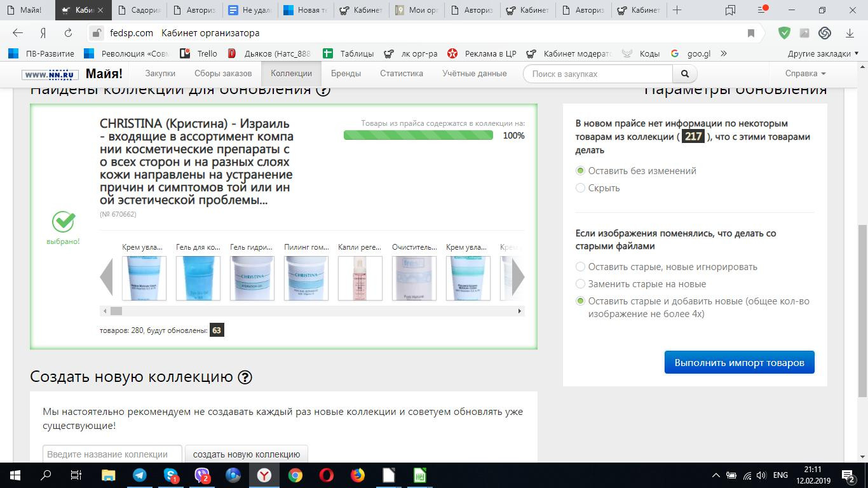This screenshot has width=868, height=488.
Task: Click the site lock icon in address bar
Action: click(x=97, y=33)
